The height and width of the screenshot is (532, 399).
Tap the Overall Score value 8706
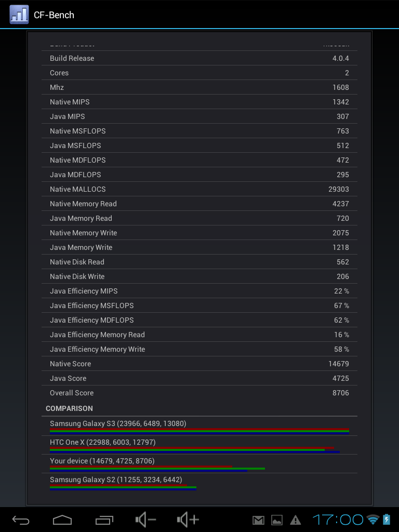pyautogui.click(x=341, y=393)
